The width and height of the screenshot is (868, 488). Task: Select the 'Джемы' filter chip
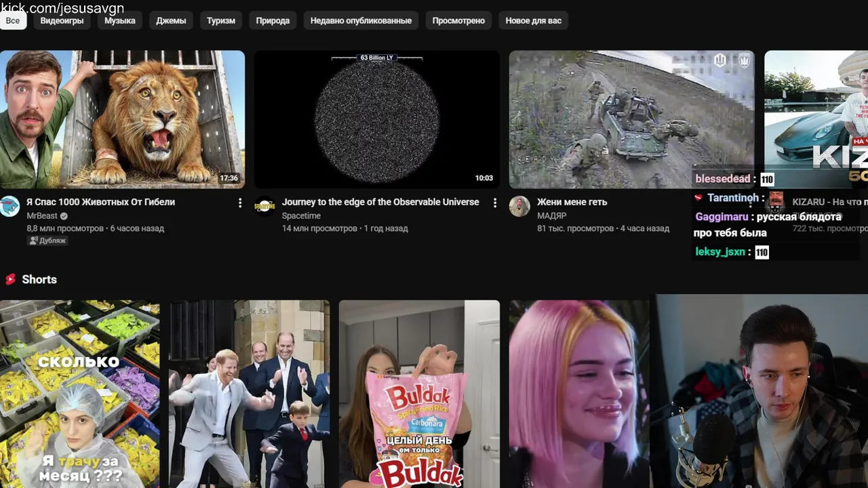click(171, 20)
